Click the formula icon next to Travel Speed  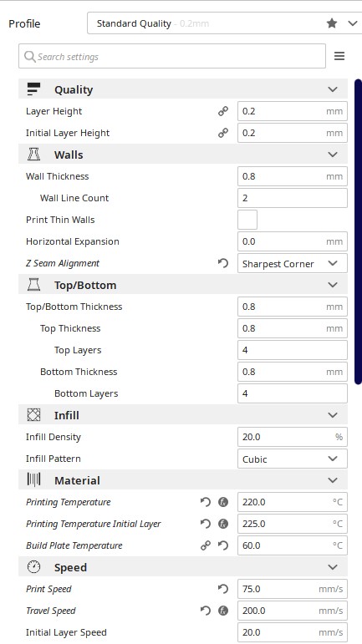(x=223, y=611)
